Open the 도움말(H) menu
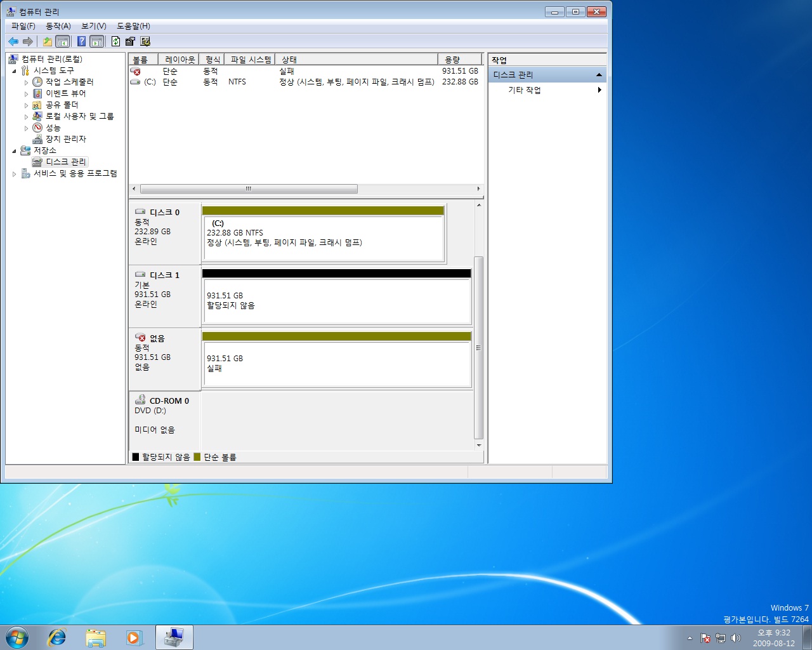Viewport: 812px width, 650px height. [x=133, y=26]
